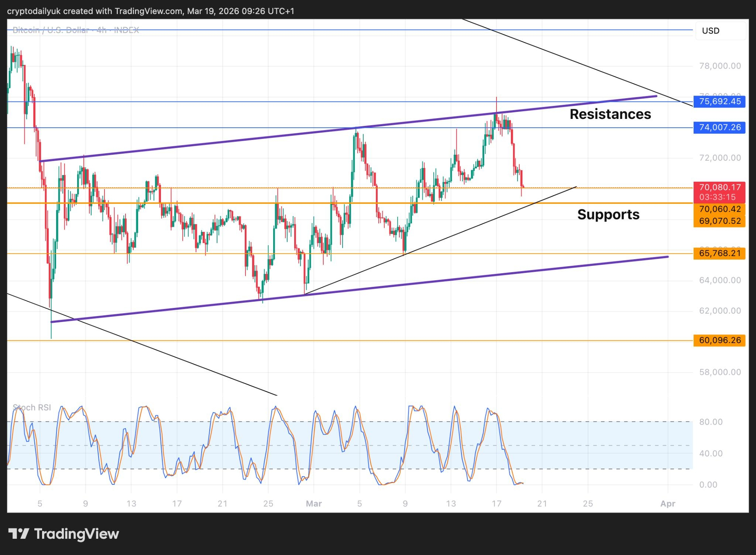Click the TradingView logo
Screen dimensions: 756x555
click(x=63, y=534)
